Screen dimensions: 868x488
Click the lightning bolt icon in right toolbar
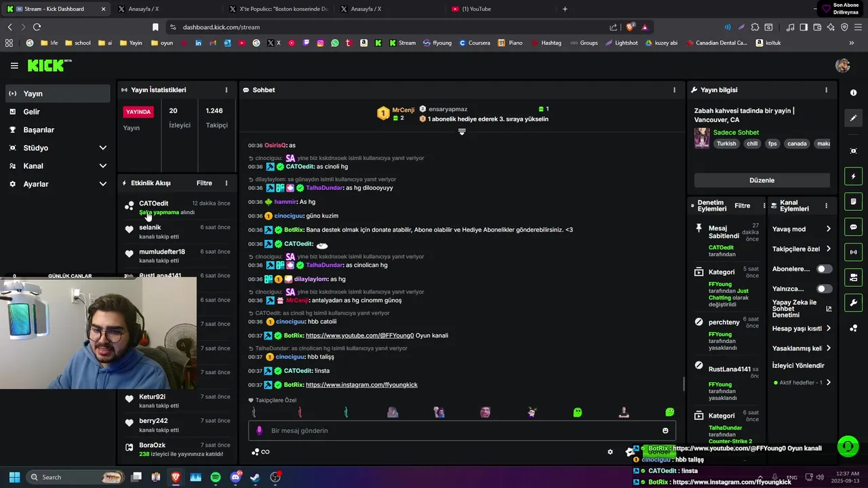click(x=853, y=176)
